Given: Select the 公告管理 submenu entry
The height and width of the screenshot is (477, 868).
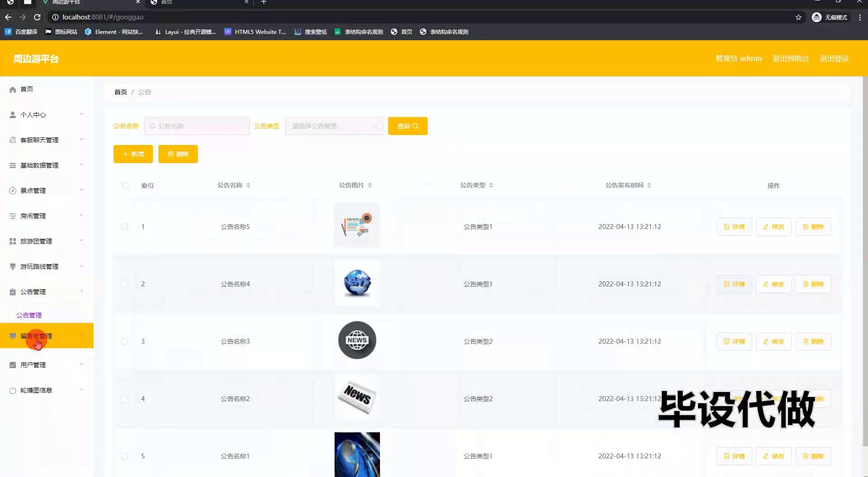Looking at the screenshot, I should (29, 315).
